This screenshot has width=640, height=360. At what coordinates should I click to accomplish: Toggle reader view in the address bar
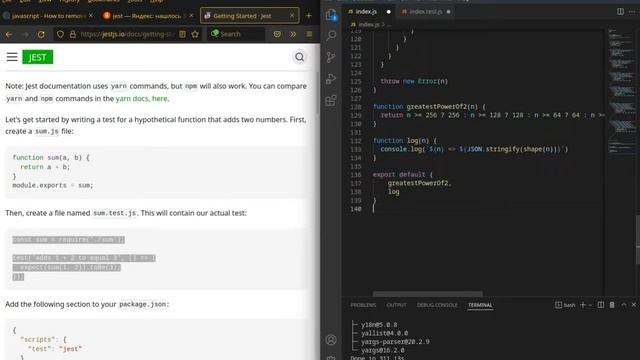point(182,34)
